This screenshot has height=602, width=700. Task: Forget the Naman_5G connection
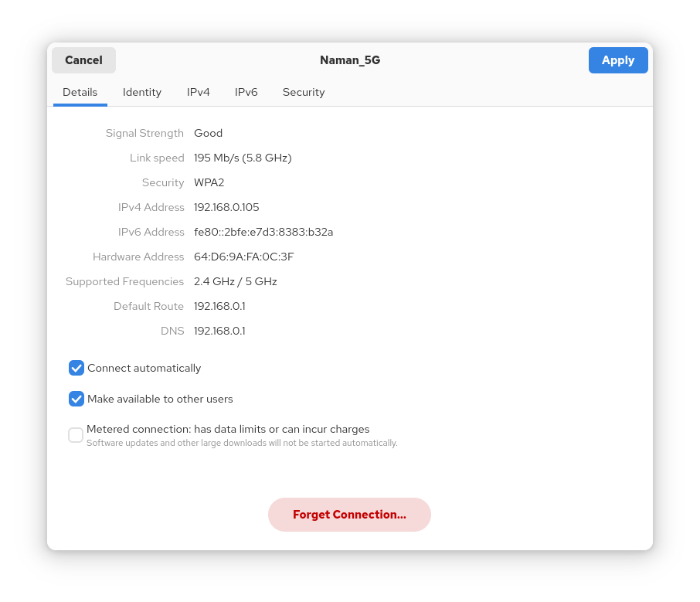[349, 515]
